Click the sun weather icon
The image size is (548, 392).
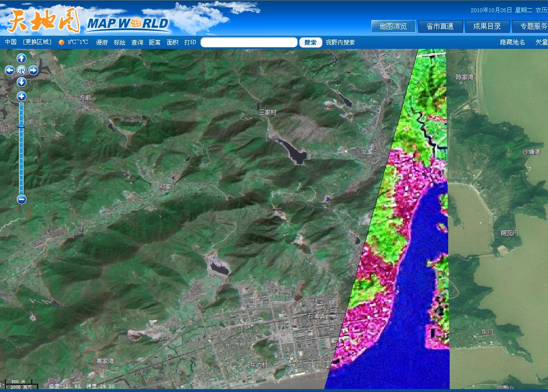coord(62,43)
